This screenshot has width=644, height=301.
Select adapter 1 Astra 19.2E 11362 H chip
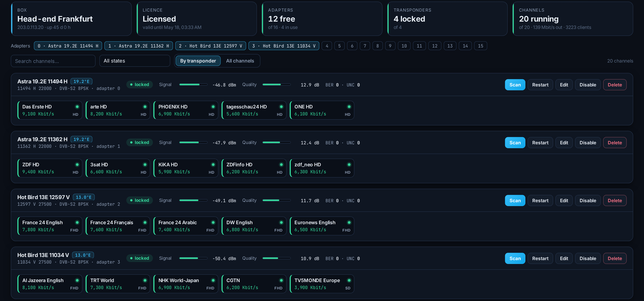pyautogui.click(x=139, y=46)
